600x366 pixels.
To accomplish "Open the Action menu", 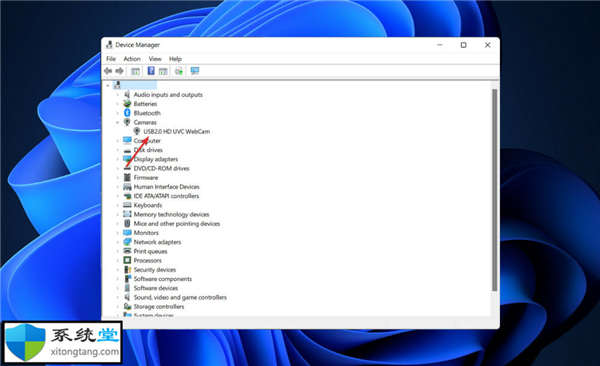I will tap(132, 59).
